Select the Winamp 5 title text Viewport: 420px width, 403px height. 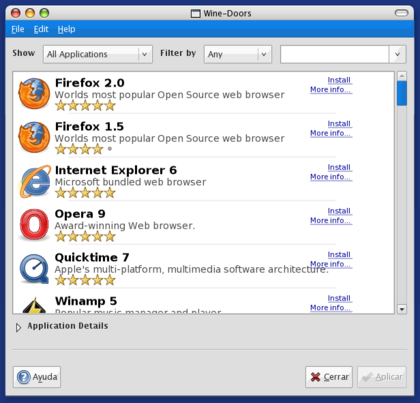tap(86, 301)
